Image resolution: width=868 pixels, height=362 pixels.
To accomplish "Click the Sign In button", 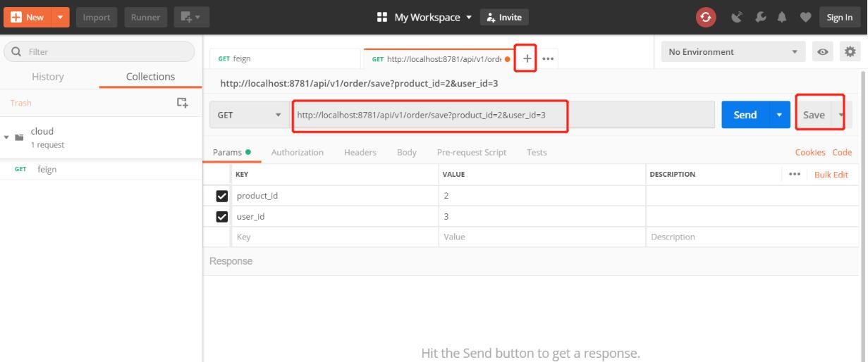I will [x=839, y=17].
